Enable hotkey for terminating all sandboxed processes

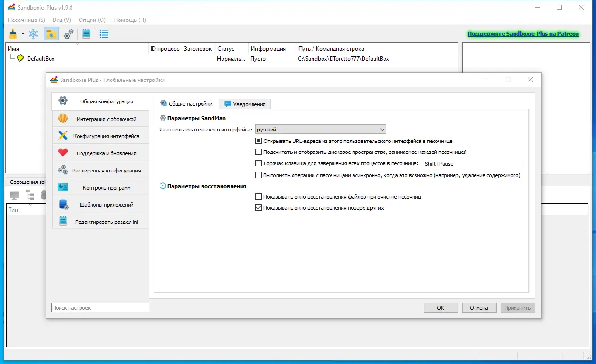259,163
